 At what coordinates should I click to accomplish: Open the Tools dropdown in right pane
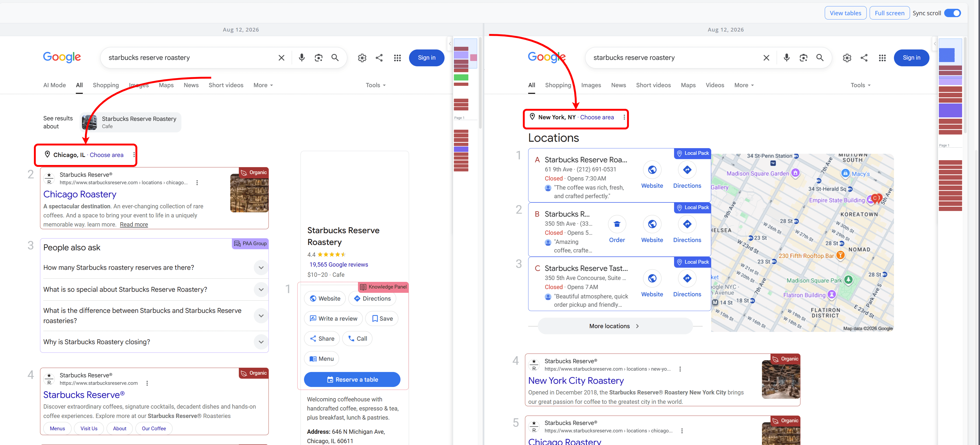coord(861,85)
